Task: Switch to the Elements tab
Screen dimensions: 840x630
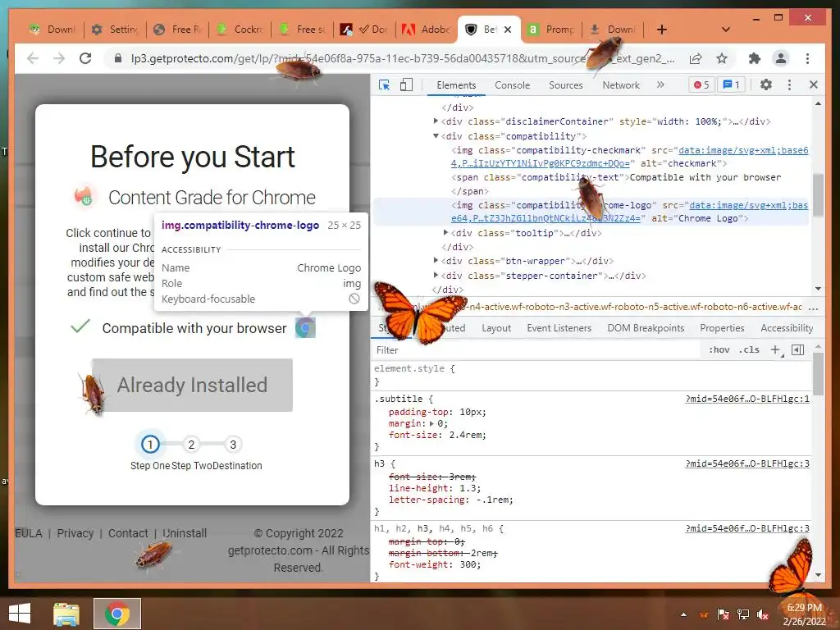Action: [456, 85]
